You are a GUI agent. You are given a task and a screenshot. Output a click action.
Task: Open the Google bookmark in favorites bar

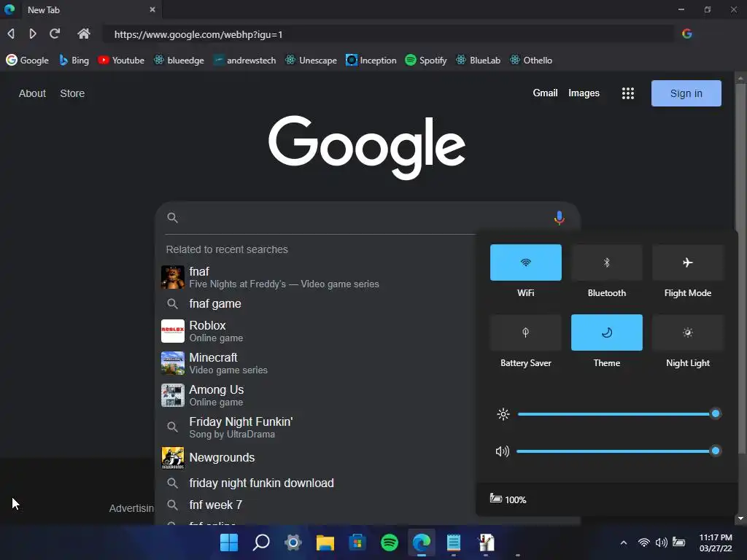coord(28,61)
